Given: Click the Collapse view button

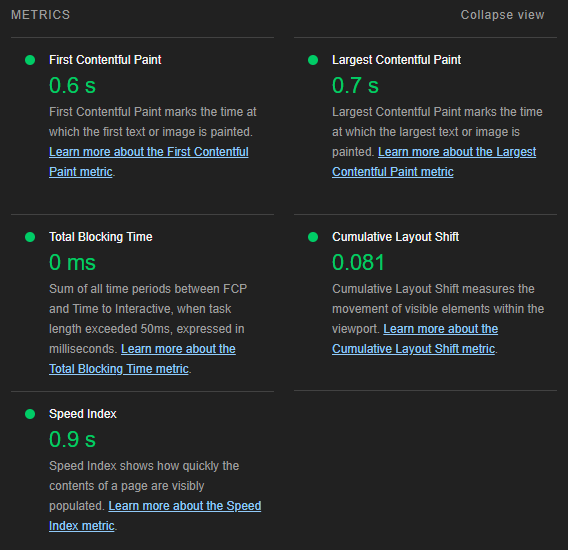Looking at the screenshot, I should (x=502, y=15).
